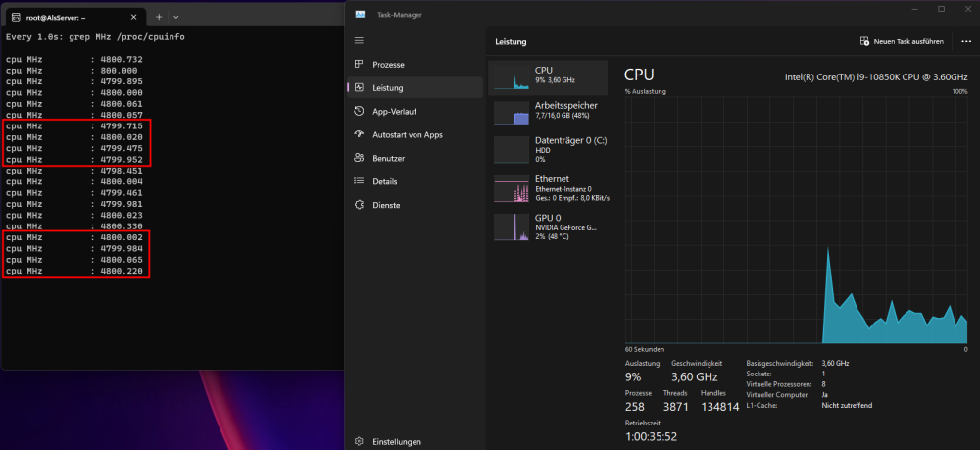Open terminal tab dropdown chevron
The height and width of the screenshot is (450, 980).
176,17
